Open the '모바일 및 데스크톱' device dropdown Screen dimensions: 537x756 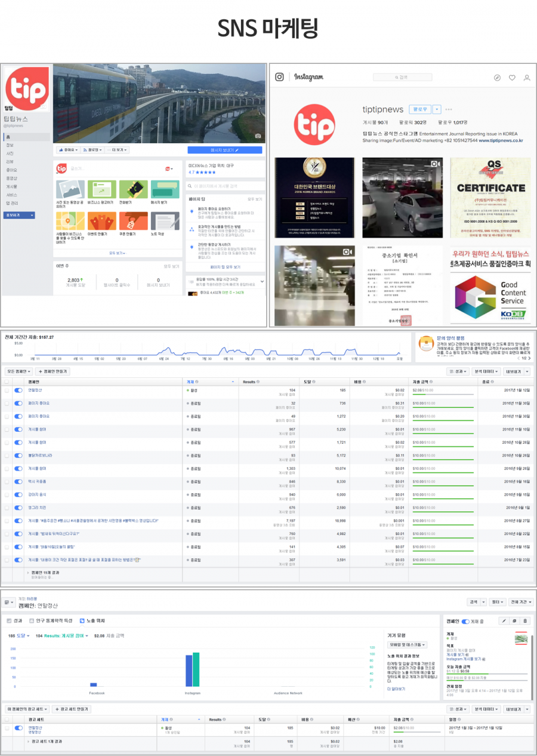[408, 645]
